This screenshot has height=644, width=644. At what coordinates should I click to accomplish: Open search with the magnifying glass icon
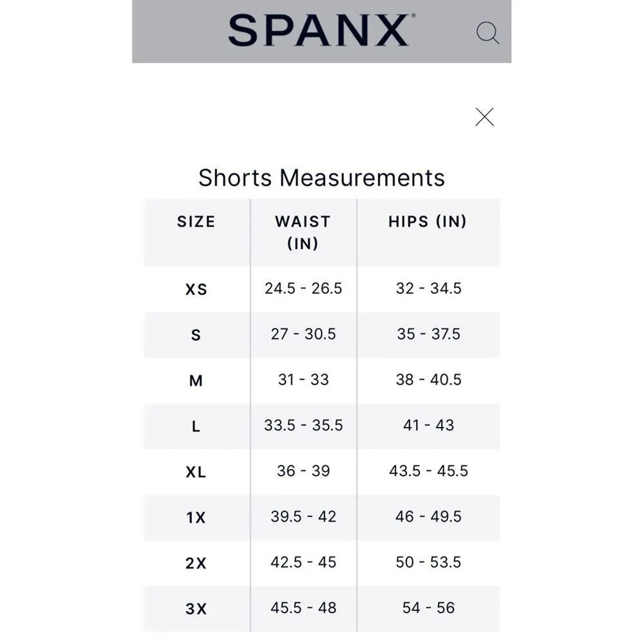coord(488,33)
